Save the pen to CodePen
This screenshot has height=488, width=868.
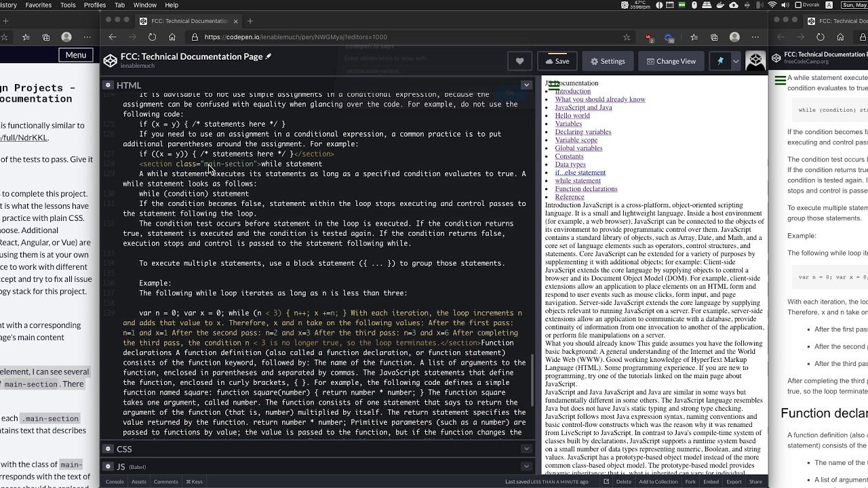[x=557, y=61]
